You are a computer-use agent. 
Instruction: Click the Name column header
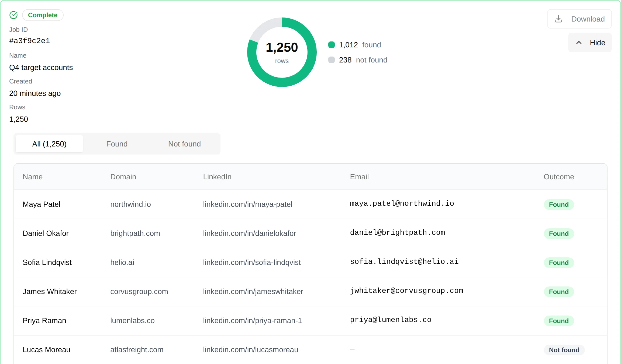33,177
